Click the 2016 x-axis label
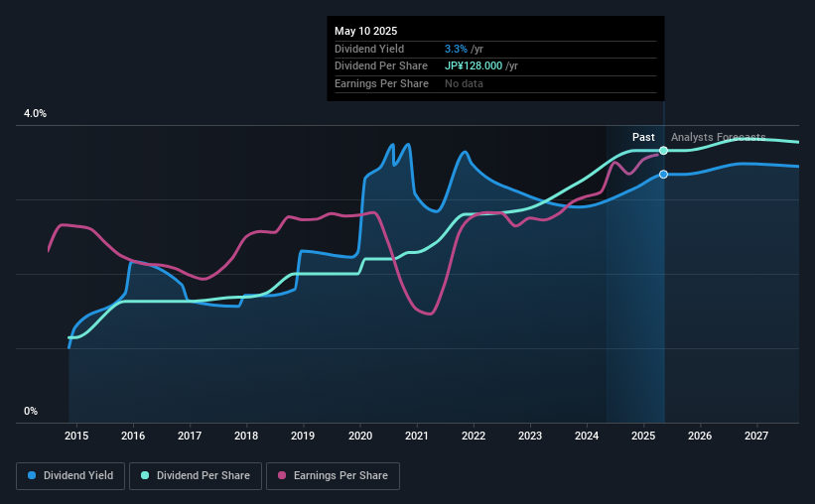 point(133,436)
